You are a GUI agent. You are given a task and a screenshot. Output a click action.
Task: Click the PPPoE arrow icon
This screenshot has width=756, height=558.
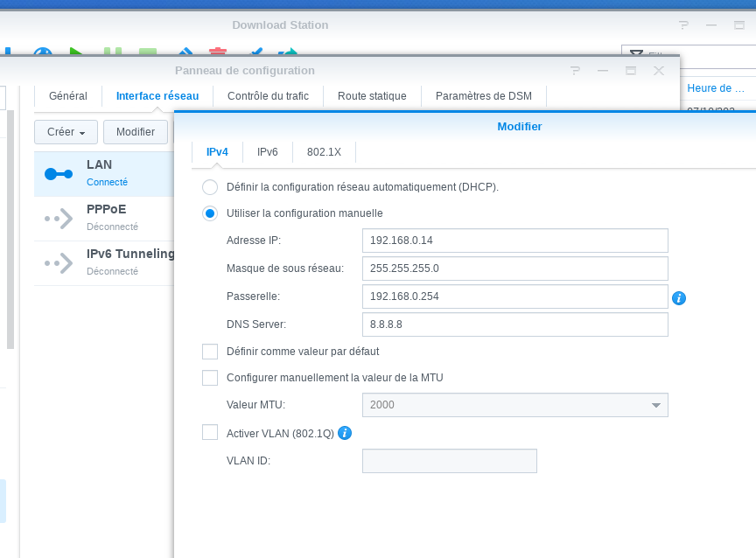(x=59, y=219)
